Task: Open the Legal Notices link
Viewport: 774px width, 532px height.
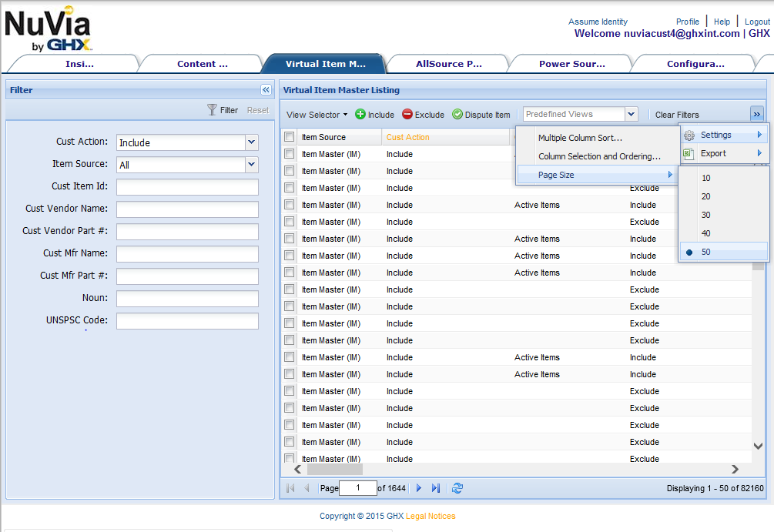Action: (431, 516)
